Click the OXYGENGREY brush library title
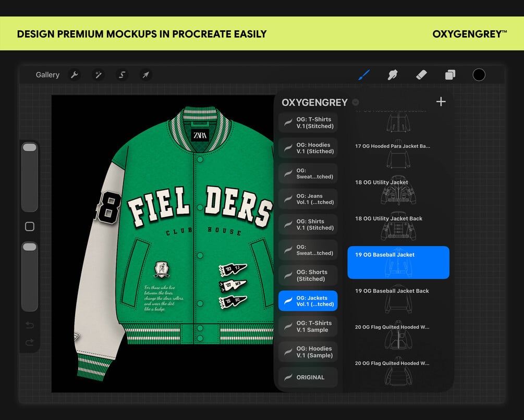This screenshot has width=524, height=420. pos(314,103)
